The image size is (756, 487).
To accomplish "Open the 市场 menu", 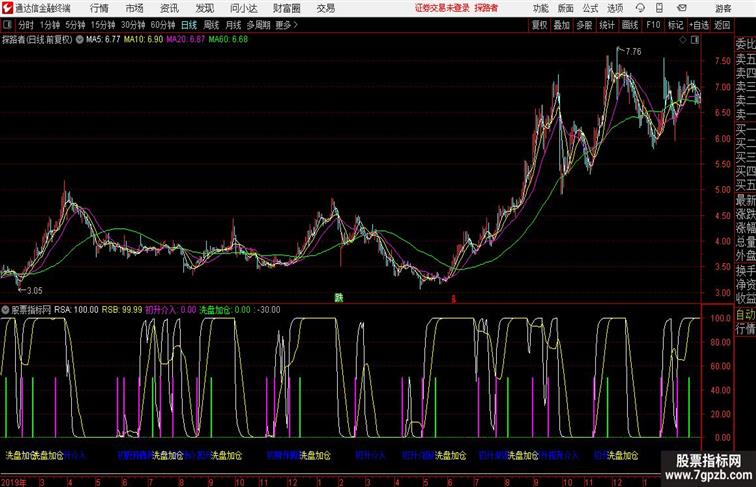I will tap(135, 8).
